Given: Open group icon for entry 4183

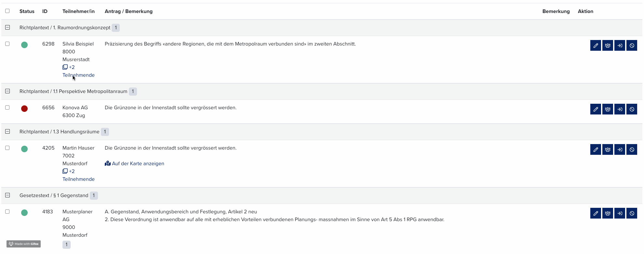Looking at the screenshot, I should coord(608,213).
